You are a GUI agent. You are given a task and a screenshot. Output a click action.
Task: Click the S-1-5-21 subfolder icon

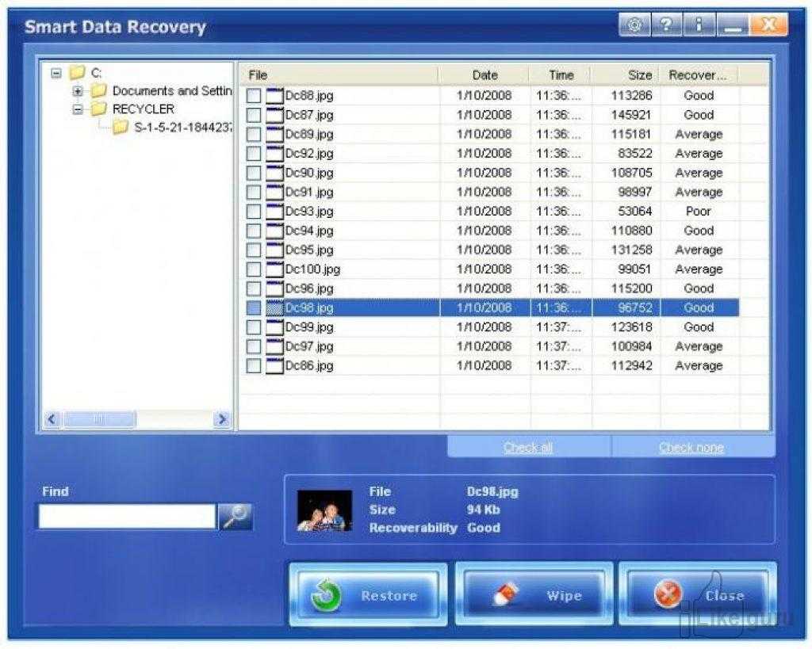(121, 128)
